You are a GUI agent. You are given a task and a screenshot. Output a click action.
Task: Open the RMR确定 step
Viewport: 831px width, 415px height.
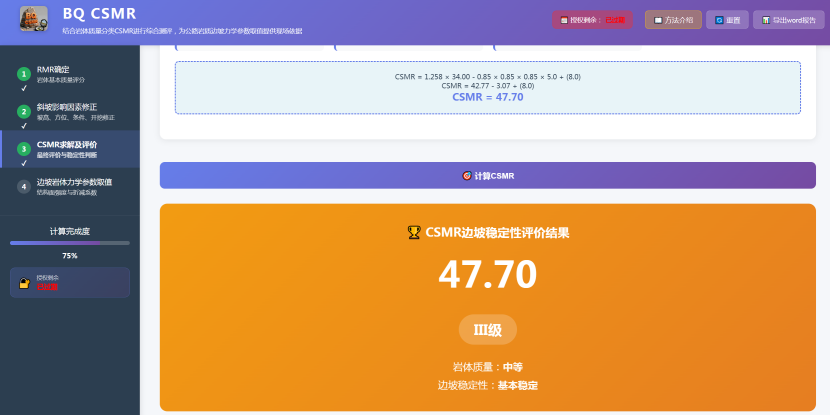click(70, 74)
